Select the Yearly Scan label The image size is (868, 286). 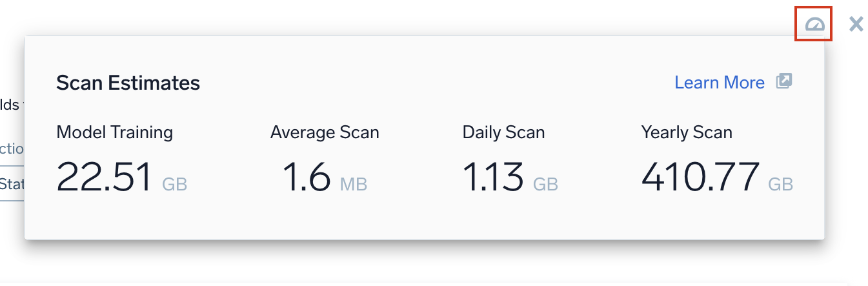(687, 132)
